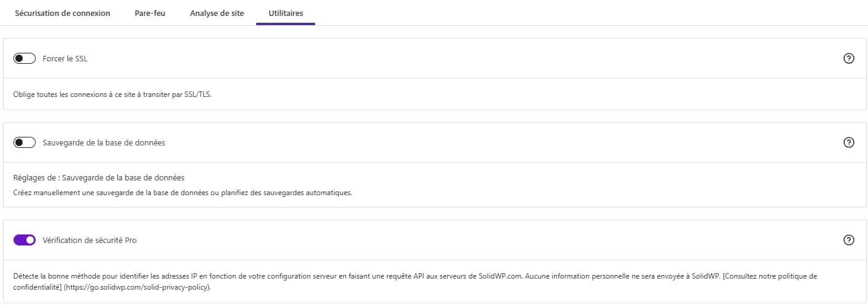Click the SSL/TLS description text

point(112,95)
